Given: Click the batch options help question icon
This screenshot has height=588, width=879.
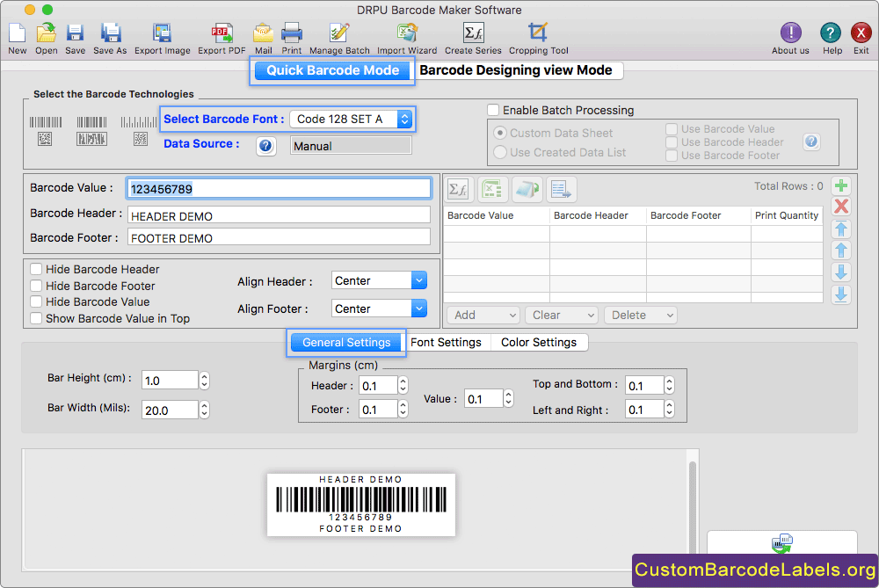Looking at the screenshot, I should (811, 142).
